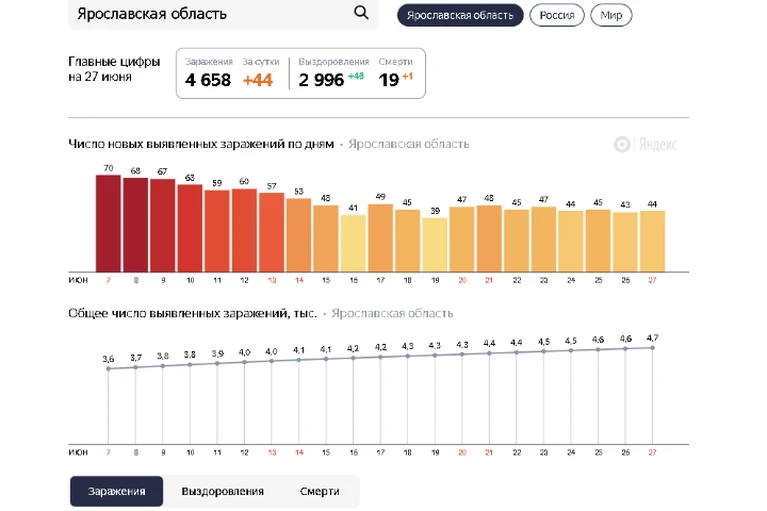
Task: Click the search magnifier icon
Action: tap(361, 12)
